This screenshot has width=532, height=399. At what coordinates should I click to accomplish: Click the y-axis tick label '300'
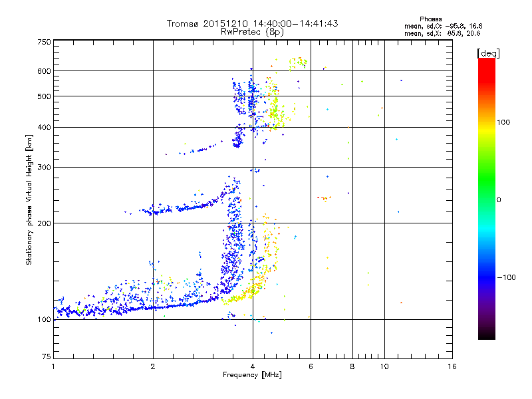45,168
